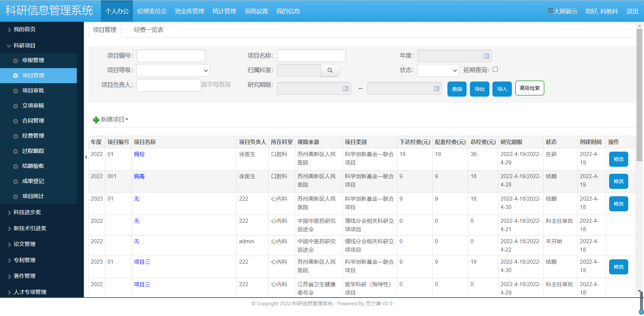Open the 统计管理 top menu

click(x=224, y=11)
